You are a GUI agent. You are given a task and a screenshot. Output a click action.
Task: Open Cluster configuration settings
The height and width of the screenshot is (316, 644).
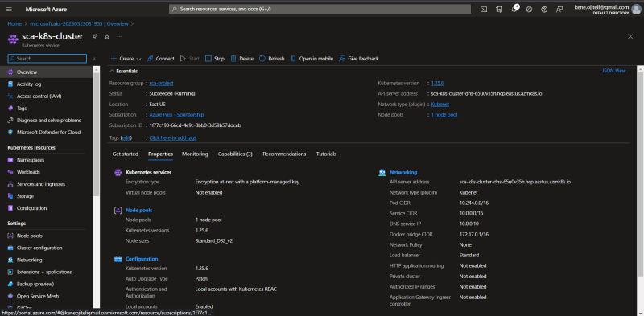click(39, 248)
